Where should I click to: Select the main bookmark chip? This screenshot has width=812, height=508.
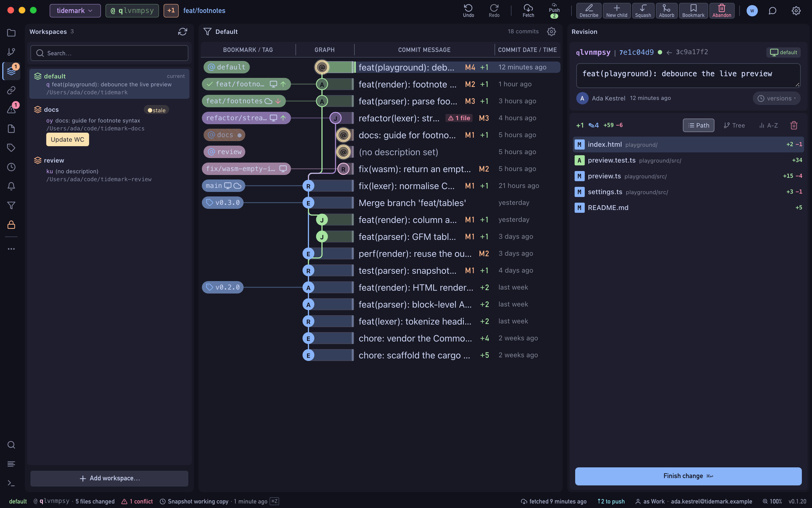224,186
